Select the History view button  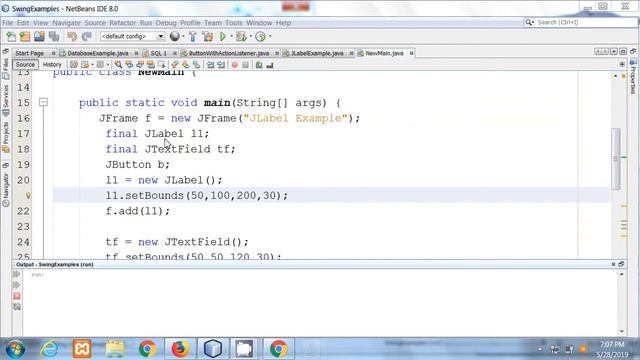52,64
